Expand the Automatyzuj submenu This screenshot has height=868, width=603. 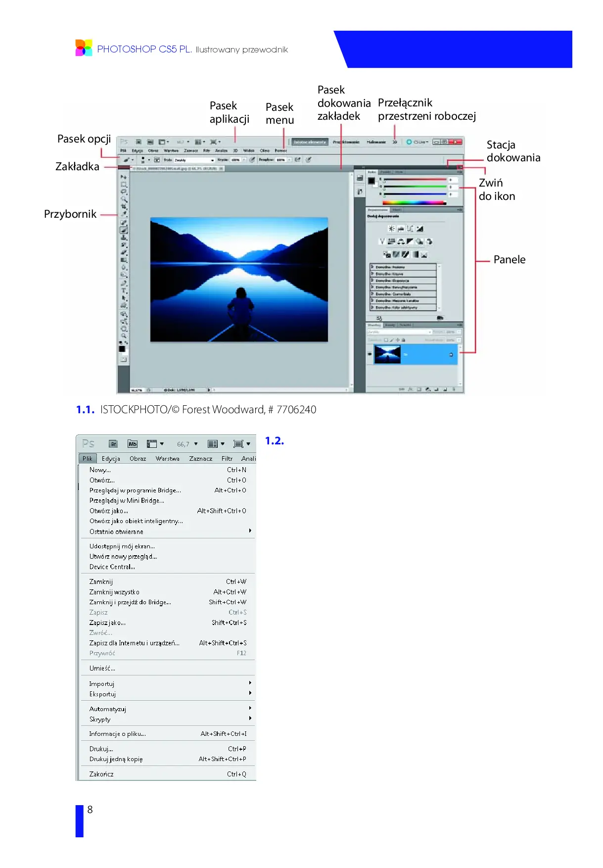[x=168, y=709]
